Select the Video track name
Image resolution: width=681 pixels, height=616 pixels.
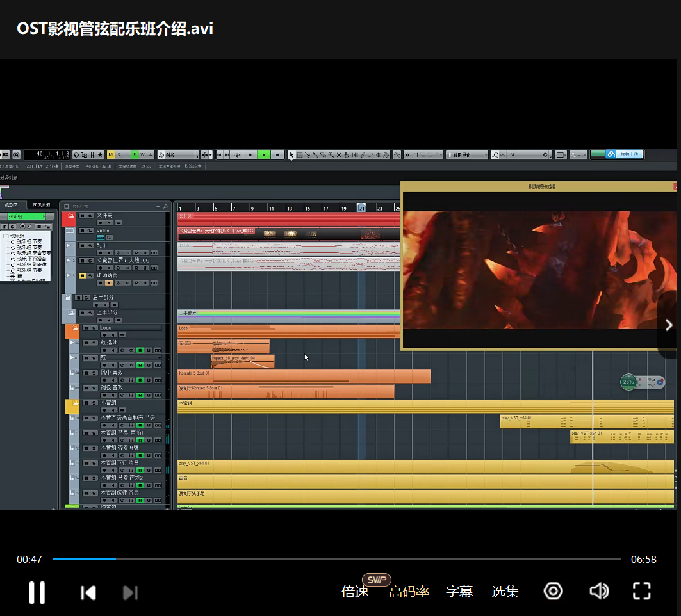pyautogui.click(x=103, y=231)
